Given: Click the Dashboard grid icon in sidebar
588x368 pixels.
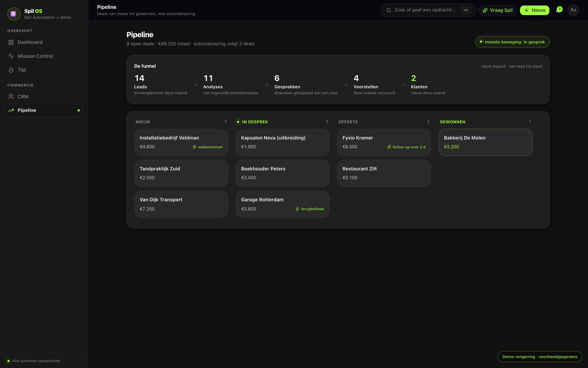Looking at the screenshot, I should (11, 42).
